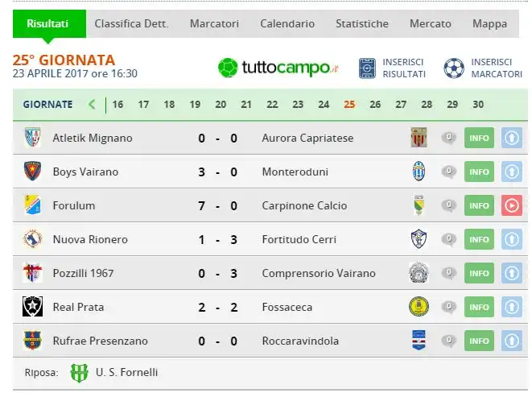Click the tuttocampo.it logo
Image resolution: width=532 pixels, height=393 pixels.
[x=278, y=68]
